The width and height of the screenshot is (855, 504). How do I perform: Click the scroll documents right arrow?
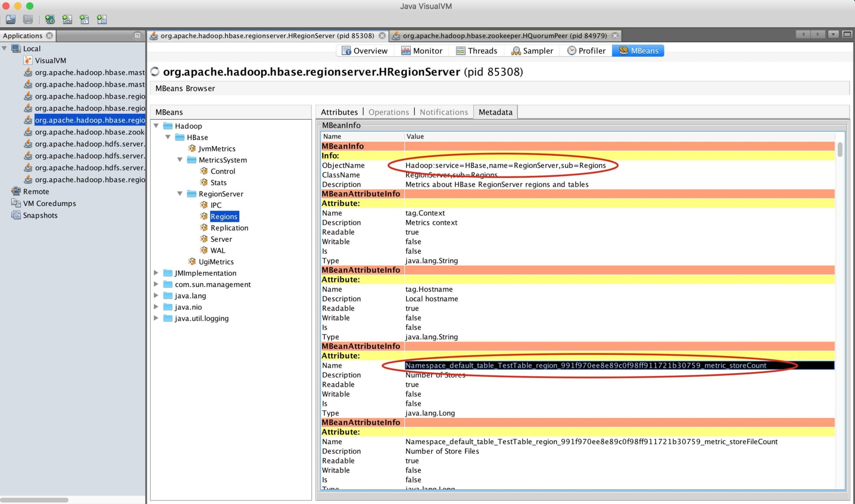tap(818, 34)
